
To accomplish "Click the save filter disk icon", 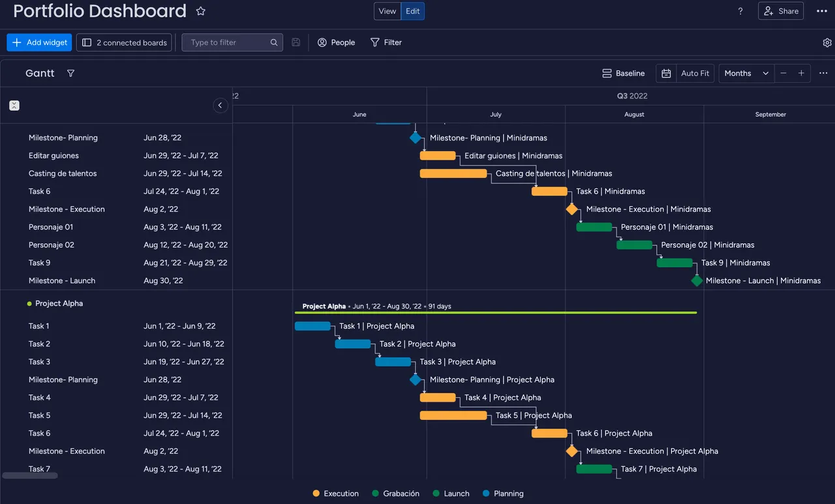I will [296, 42].
